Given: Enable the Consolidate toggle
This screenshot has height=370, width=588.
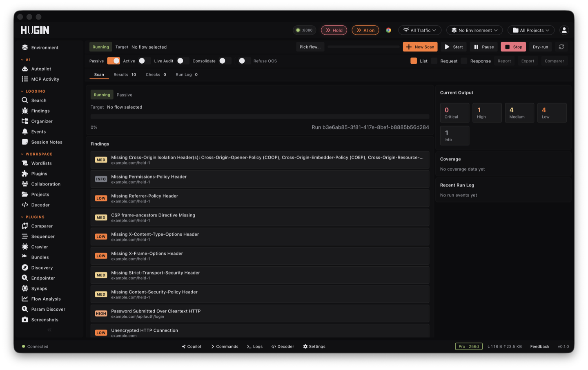Looking at the screenshot, I should [225, 61].
